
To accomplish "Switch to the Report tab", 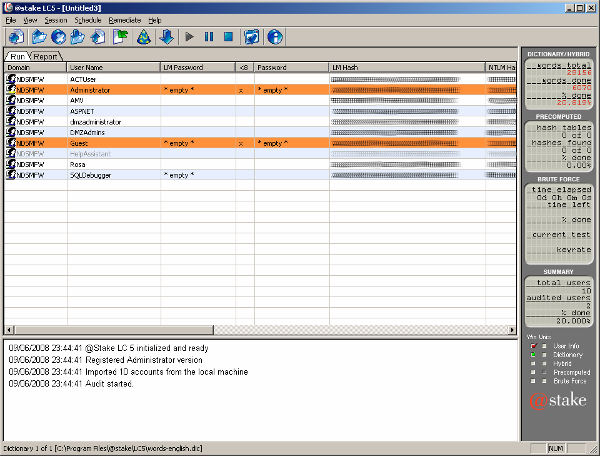I will [45, 57].
